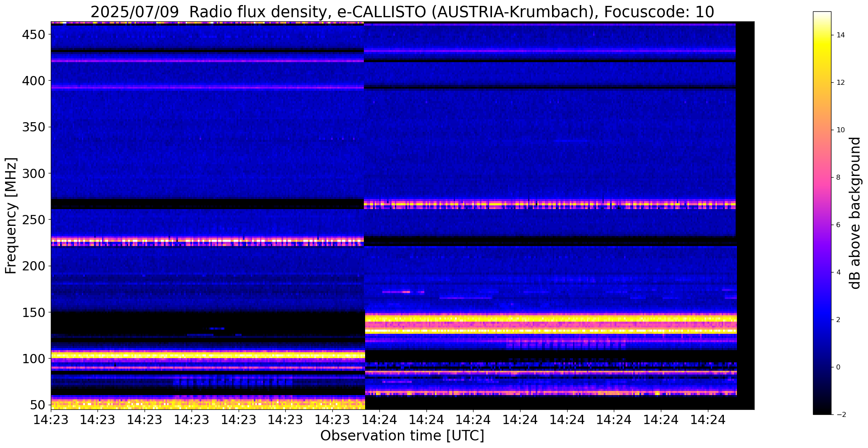
Task: Click the 400 frequency tick label
Action: (x=33, y=81)
